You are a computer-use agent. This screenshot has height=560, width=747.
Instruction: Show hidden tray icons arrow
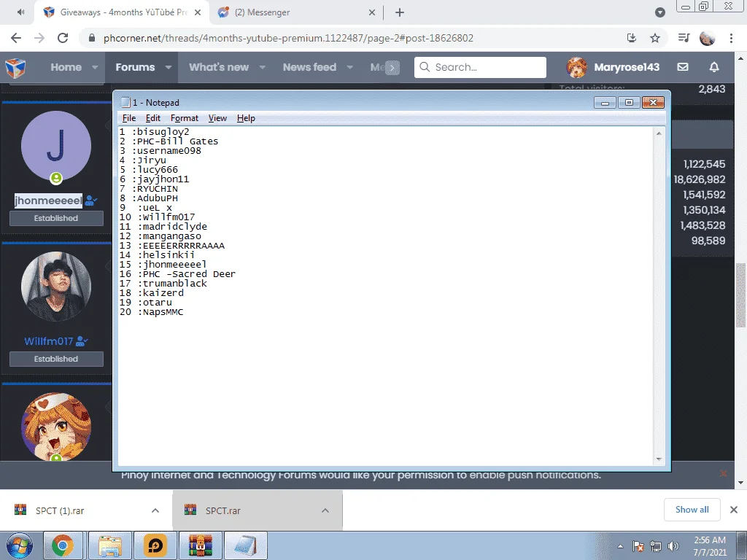[x=620, y=547]
